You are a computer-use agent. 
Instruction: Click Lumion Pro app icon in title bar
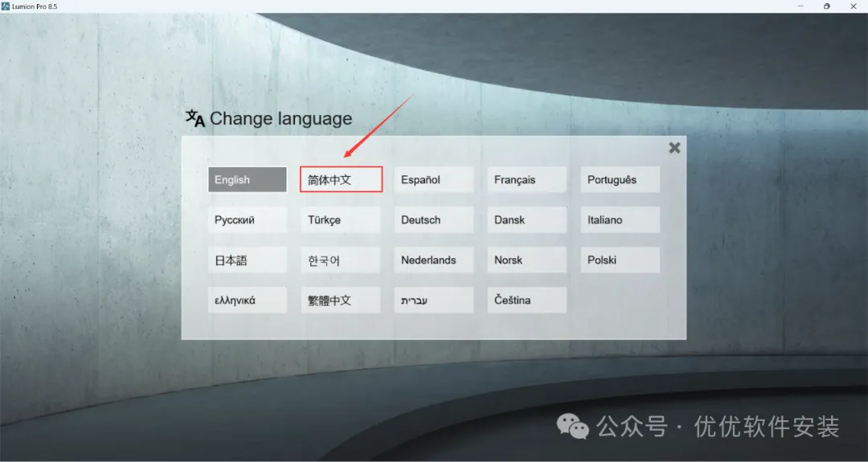pos(6,6)
